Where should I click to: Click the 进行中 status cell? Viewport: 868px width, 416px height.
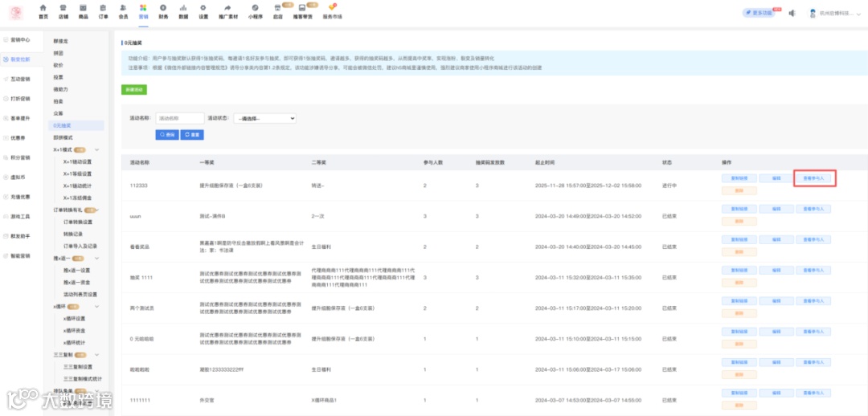[669, 186]
